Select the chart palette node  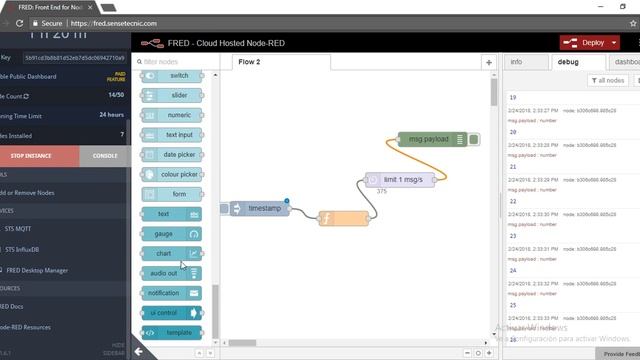tap(171, 254)
